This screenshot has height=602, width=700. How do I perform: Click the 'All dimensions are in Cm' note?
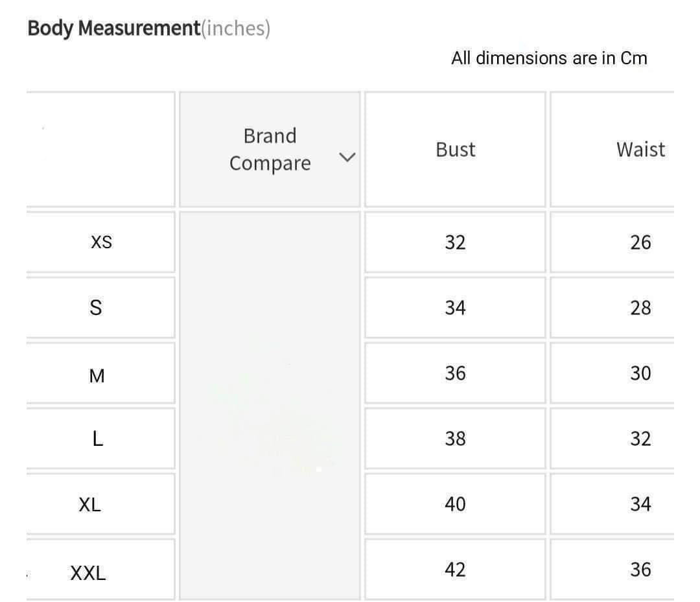tap(549, 58)
